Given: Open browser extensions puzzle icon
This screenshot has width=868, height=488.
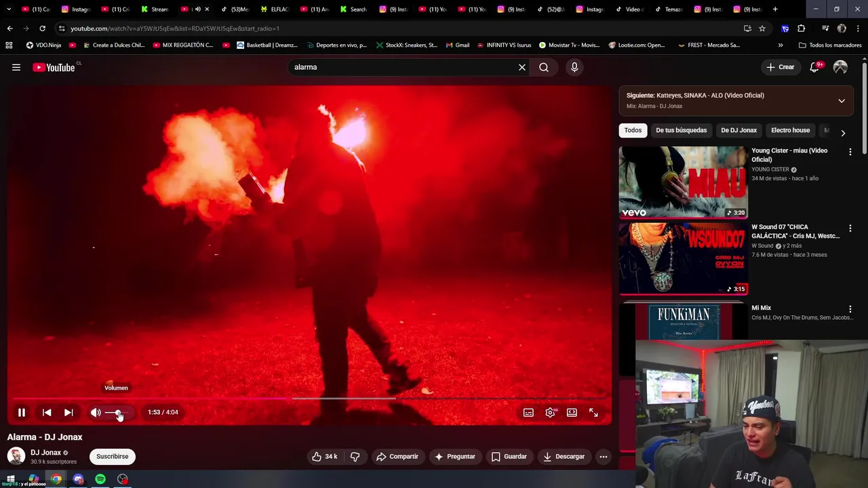Looking at the screenshot, I should coord(802,28).
